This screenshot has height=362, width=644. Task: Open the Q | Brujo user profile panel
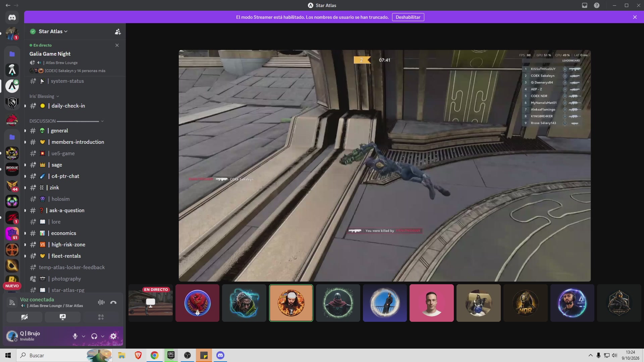click(37, 336)
